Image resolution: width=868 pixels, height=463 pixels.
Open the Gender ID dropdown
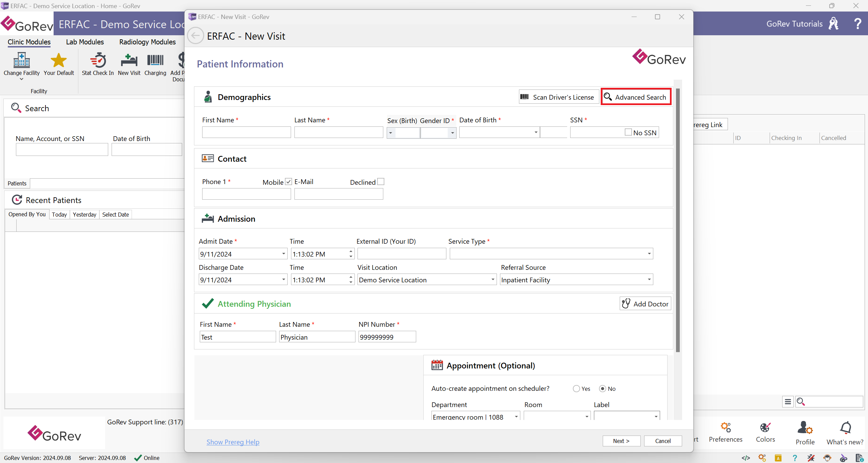pos(452,133)
